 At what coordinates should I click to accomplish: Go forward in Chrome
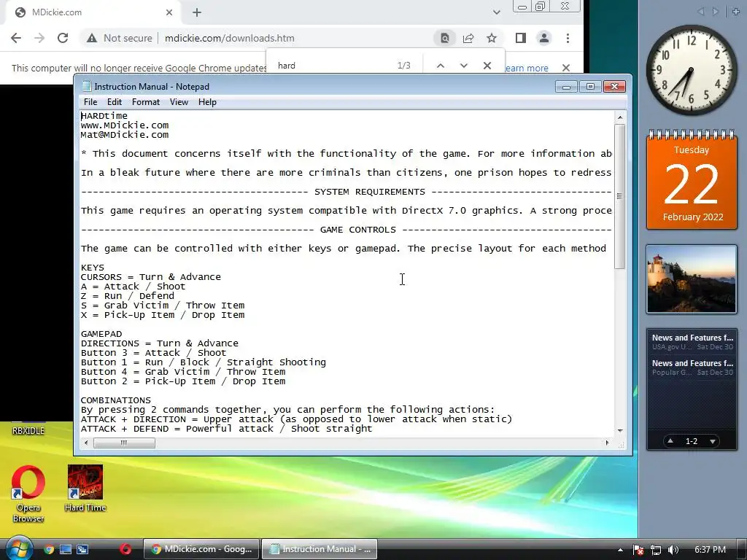click(39, 38)
